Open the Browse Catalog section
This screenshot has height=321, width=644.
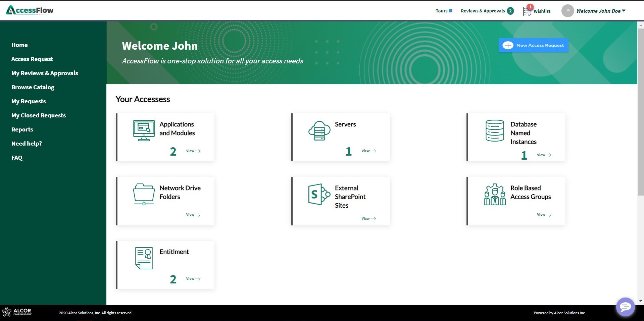coord(33,87)
